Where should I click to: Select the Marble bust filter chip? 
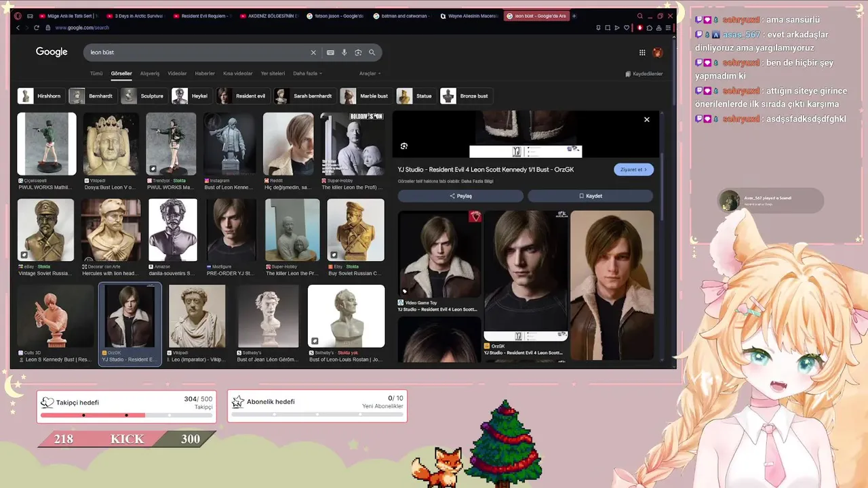365,96
